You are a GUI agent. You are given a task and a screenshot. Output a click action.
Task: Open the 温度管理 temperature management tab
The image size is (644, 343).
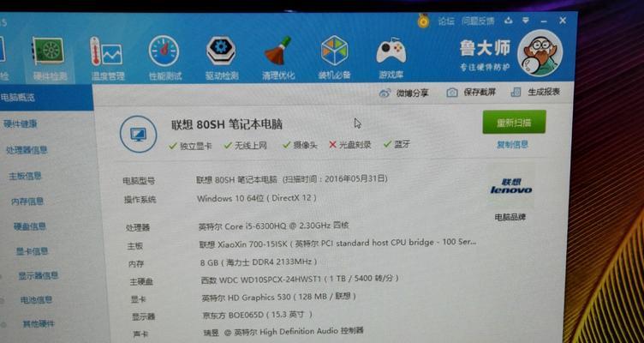click(x=107, y=59)
